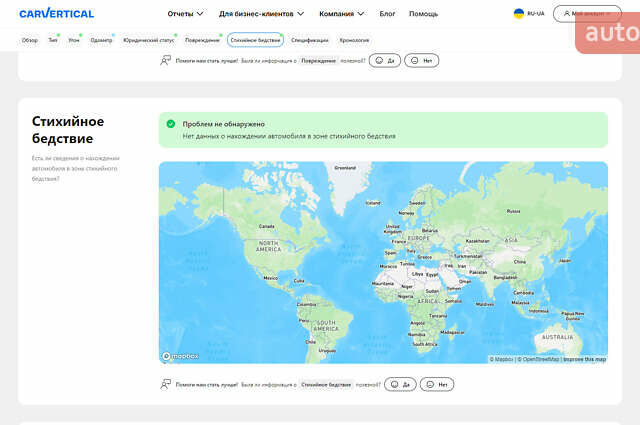Click Да for the Стихийное бедствие feedback
Viewport: 640px width, 425px height.
(x=400, y=384)
